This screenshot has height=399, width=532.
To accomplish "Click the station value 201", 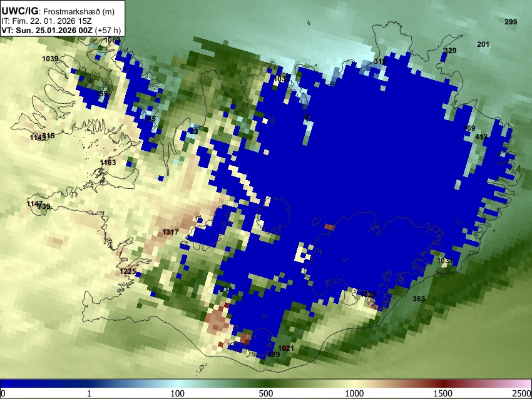I will tap(483, 44).
